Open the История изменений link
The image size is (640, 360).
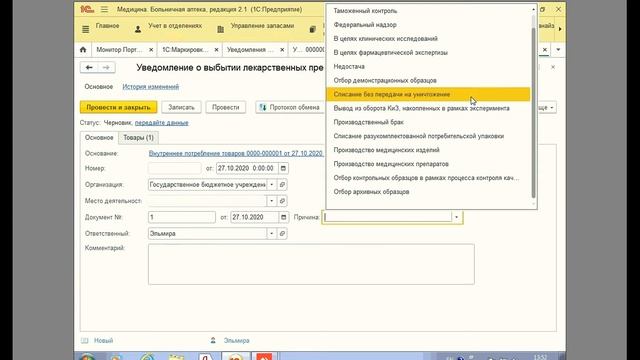point(151,87)
